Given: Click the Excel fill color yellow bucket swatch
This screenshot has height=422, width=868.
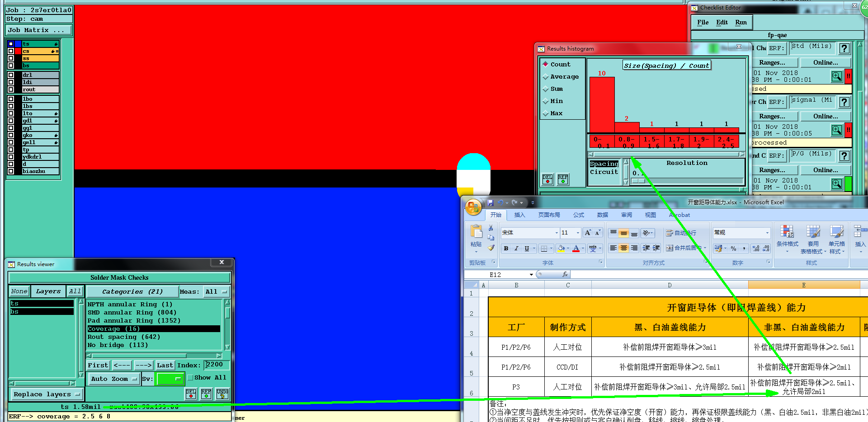Looking at the screenshot, I should [561, 248].
